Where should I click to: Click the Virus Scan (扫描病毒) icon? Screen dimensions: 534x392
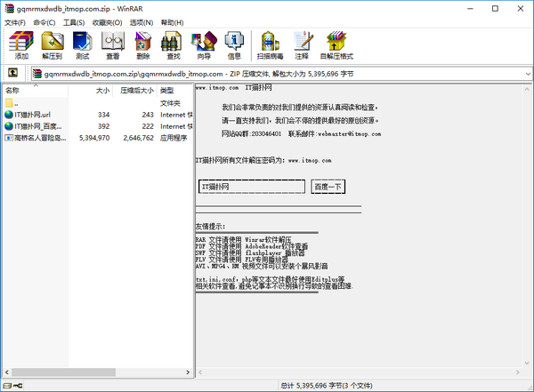pyautogui.click(x=270, y=45)
